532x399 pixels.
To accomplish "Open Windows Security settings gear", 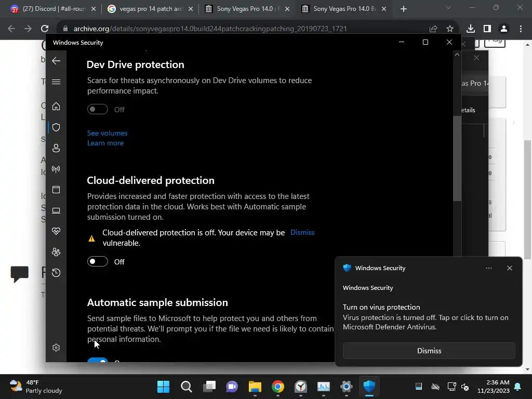I will pyautogui.click(x=56, y=348).
